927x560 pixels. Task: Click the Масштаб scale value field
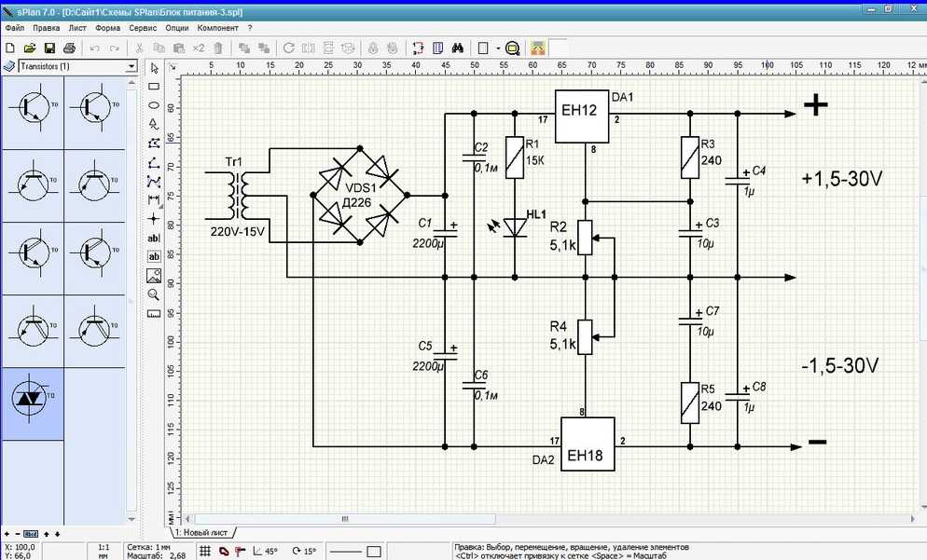[x=179, y=555]
